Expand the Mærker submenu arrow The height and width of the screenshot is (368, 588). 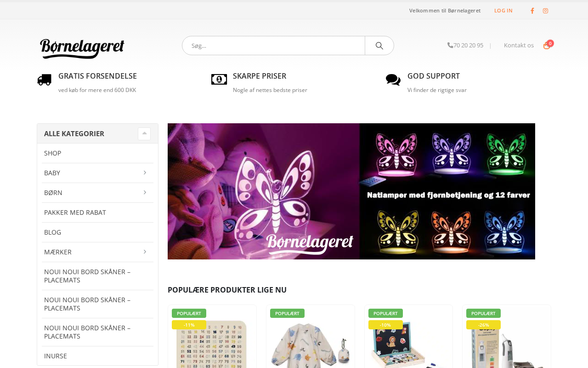145,252
